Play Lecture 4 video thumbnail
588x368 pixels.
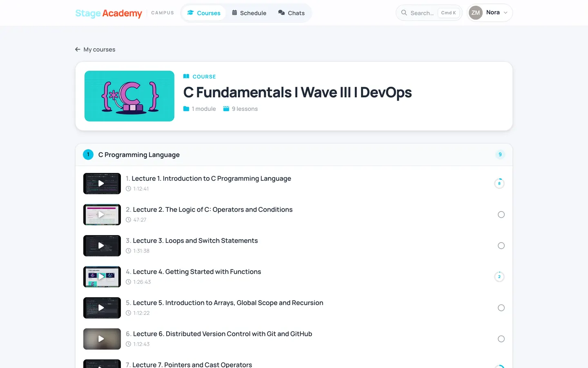pos(102,277)
